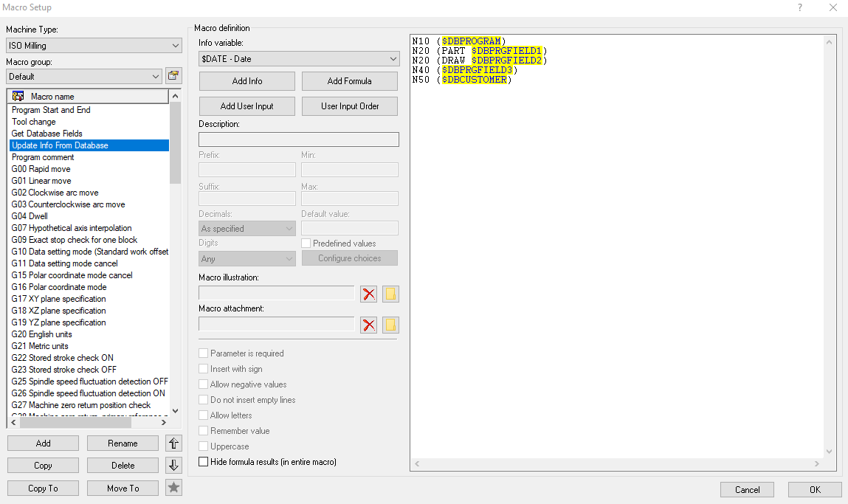Select Update Info From Database macro

89,145
